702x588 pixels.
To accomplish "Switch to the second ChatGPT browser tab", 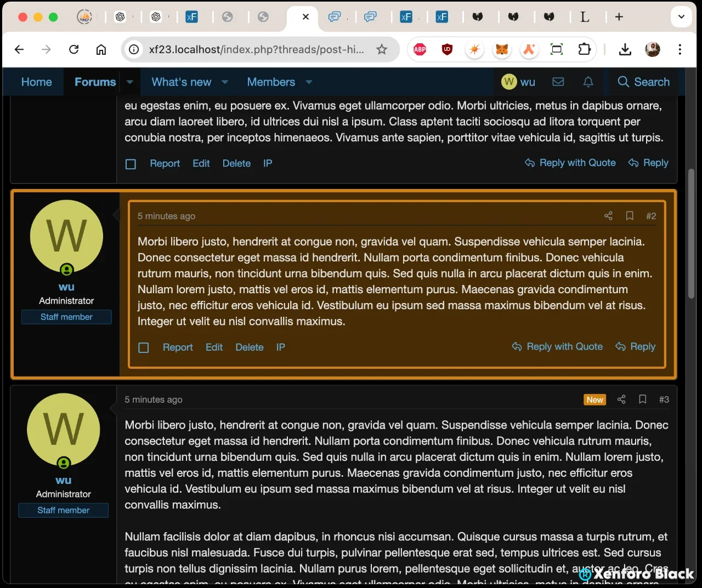I will pyautogui.click(x=156, y=17).
